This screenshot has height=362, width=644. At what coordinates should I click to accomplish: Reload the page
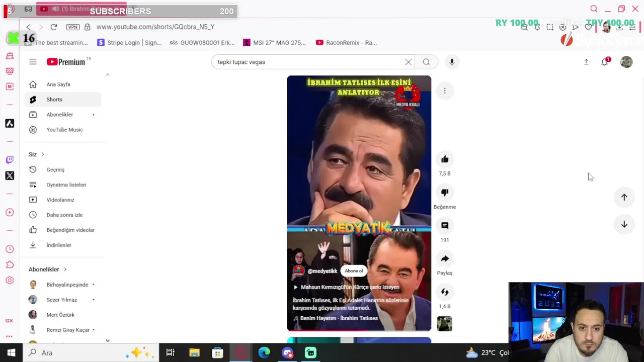click(x=54, y=27)
